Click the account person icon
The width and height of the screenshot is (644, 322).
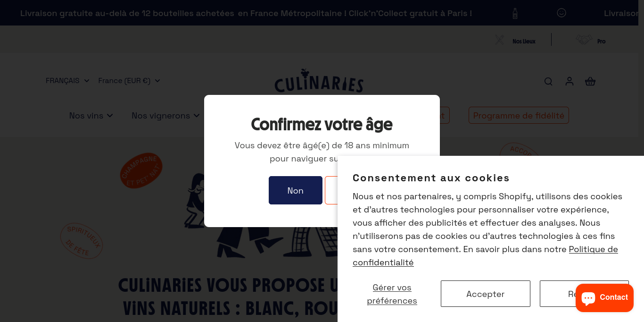(569, 81)
